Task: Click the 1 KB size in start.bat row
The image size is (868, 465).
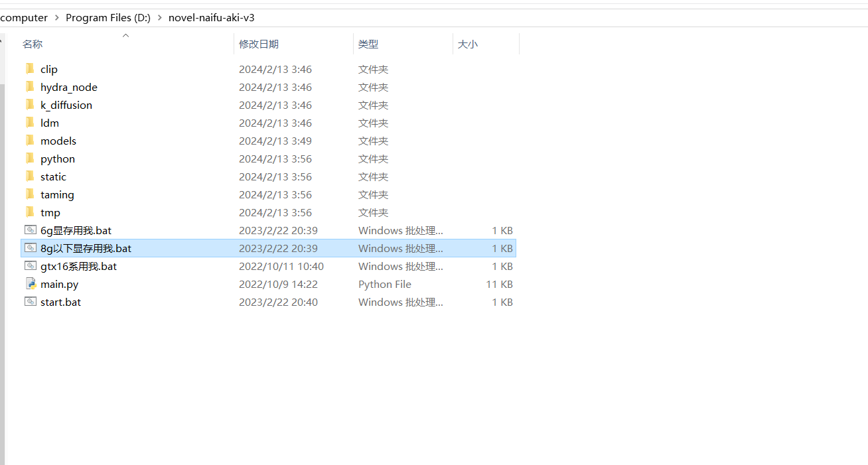Action: pos(502,302)
